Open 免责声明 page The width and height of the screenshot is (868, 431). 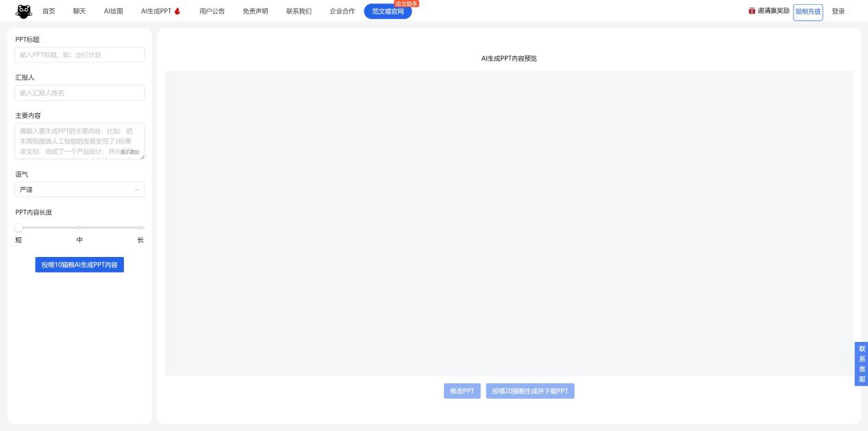tap(256, 12)
